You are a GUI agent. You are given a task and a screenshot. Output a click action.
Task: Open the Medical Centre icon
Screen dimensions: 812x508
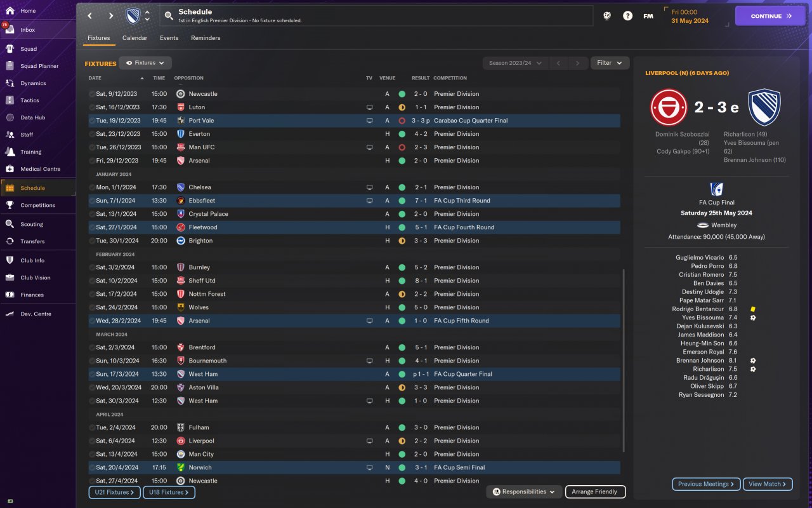coord(10,169)
